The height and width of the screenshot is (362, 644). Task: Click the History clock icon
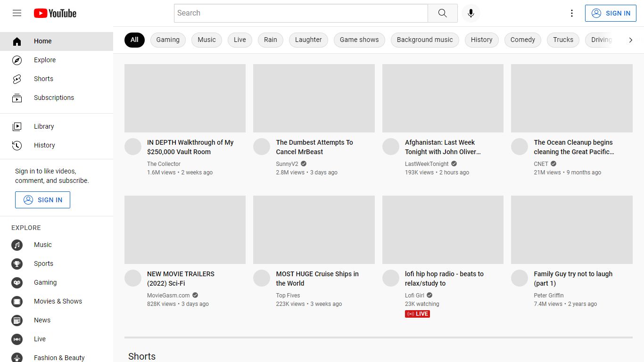tap(17, 145)
